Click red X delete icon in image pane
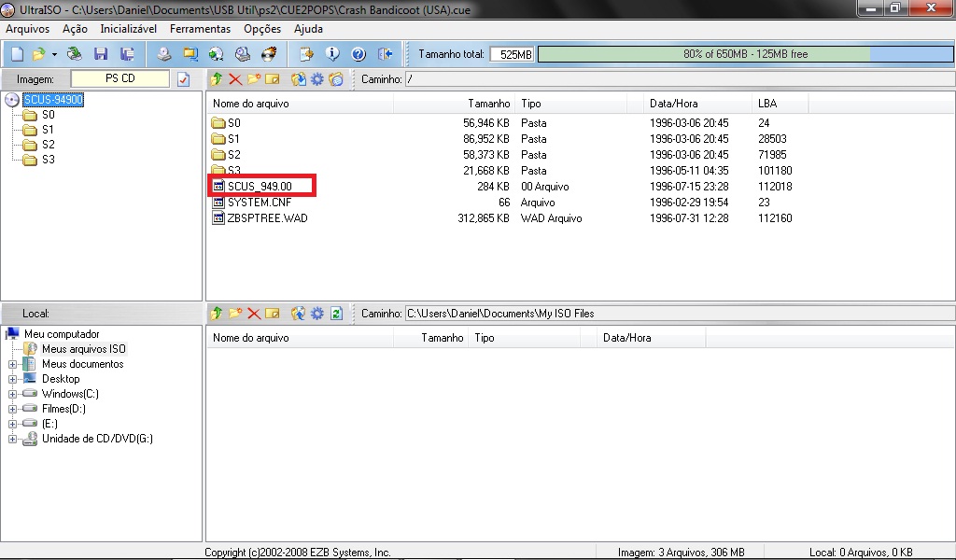 point(235,79)
